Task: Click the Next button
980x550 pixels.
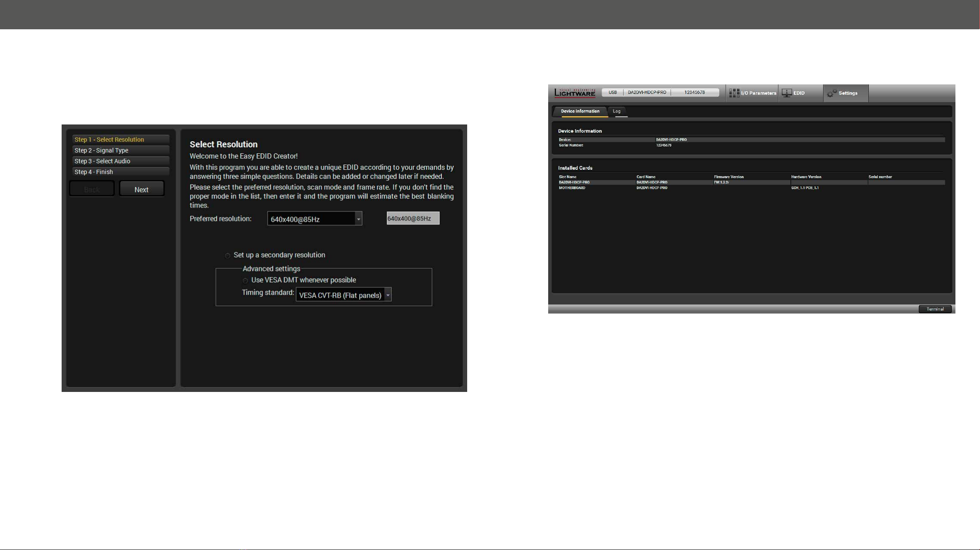Action: coord(141,189)
